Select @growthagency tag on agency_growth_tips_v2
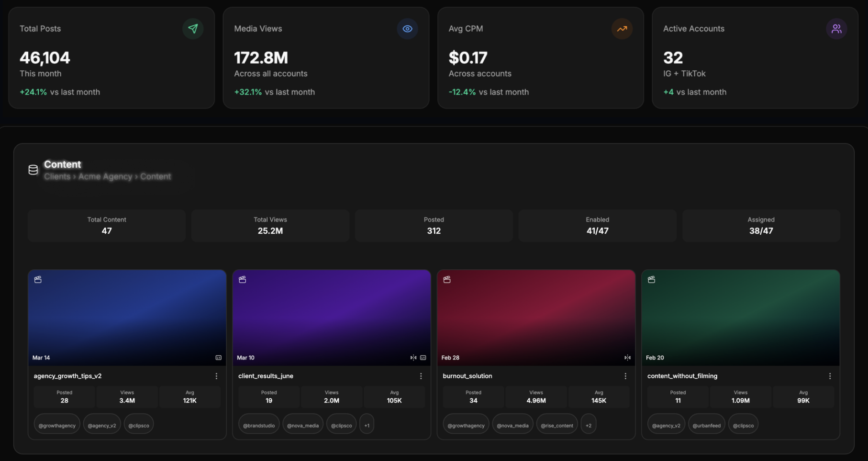 coord(57,425)
